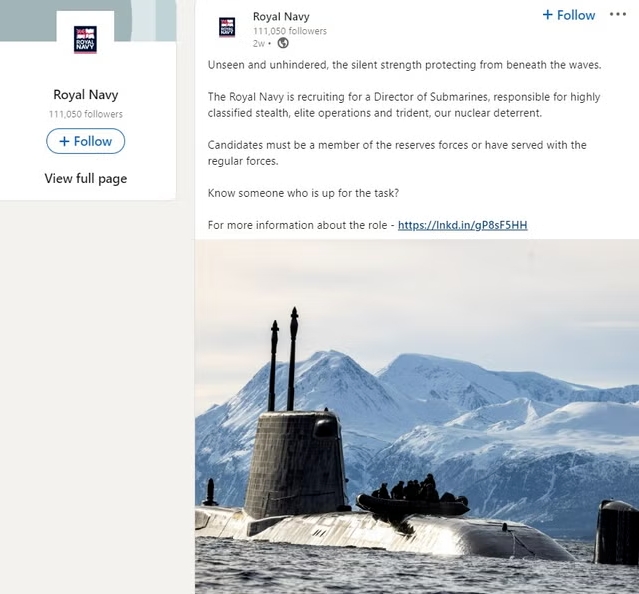Click the 'Candidates must be a member' paragraph
The width and height of the screenshot is (639, 594).
397,153
